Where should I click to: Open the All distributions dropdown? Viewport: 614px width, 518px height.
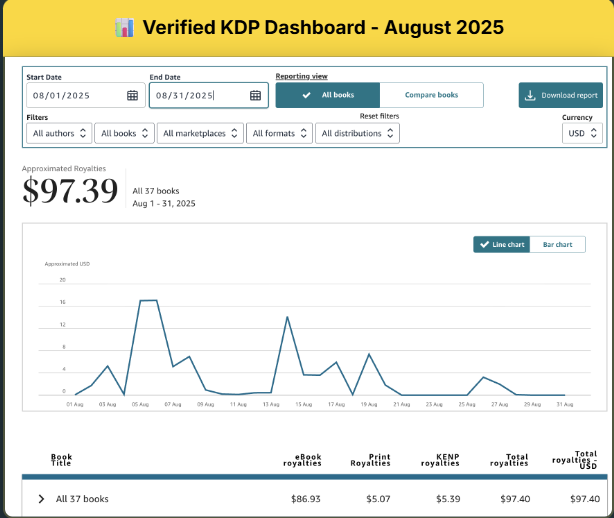(357, 133)
